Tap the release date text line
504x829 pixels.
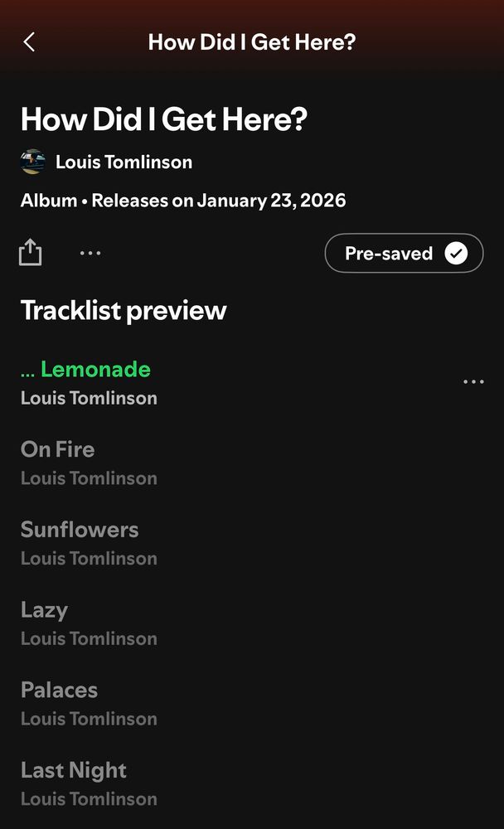183,201
